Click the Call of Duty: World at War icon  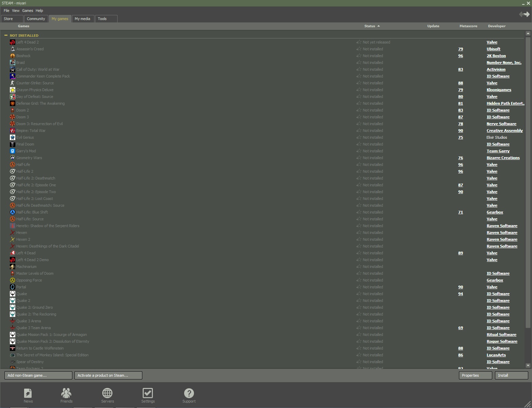pyautogui.click(x=13, y=69)
